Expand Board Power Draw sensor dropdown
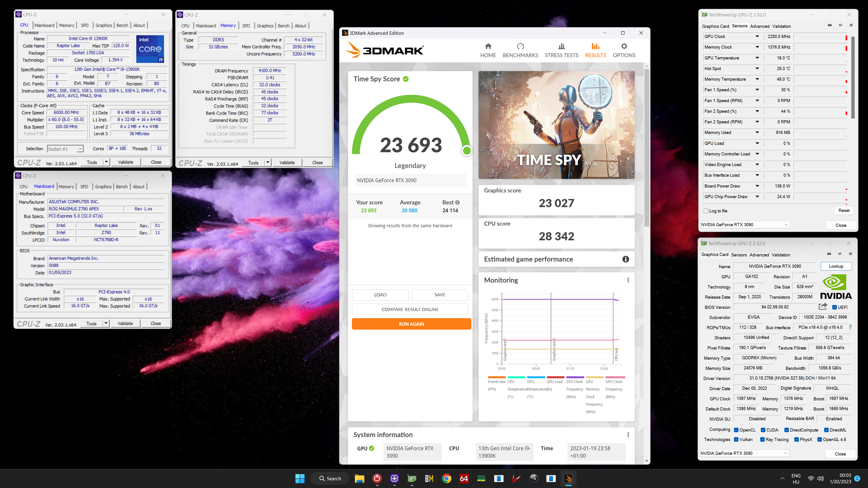868x488 pixels. point(757,186)
